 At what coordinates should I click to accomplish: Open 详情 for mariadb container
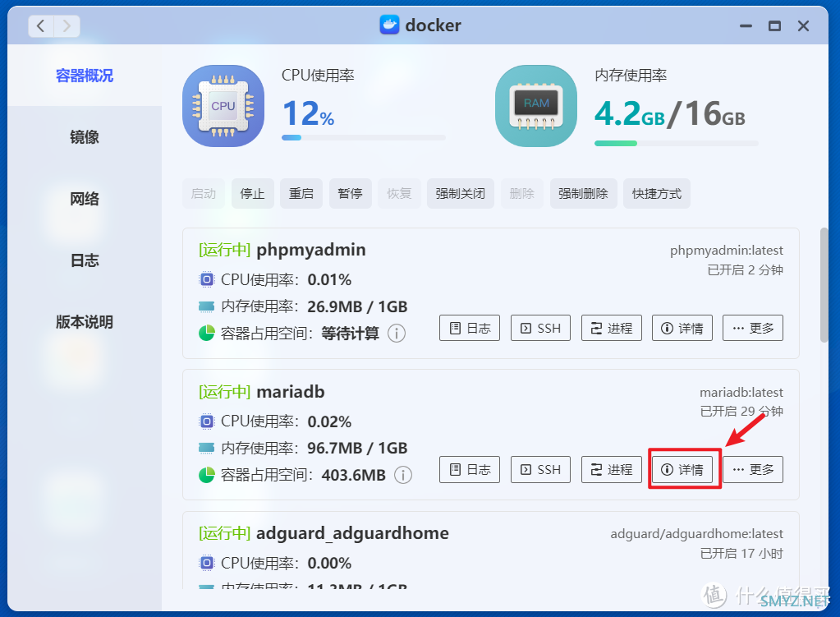682,470
